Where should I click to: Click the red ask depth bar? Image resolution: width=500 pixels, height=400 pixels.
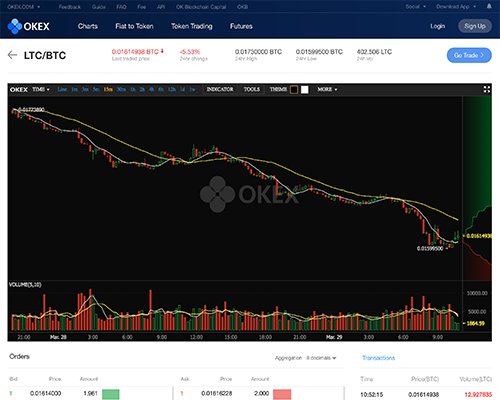click(x=282, y=394)
